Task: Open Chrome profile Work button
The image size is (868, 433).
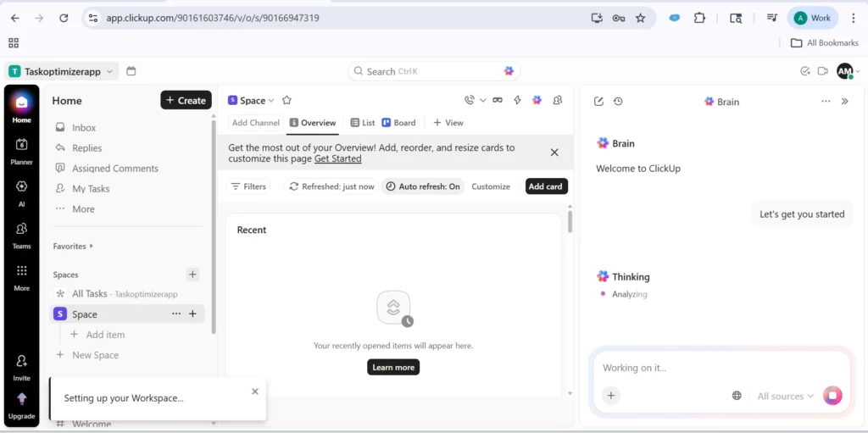Action: coord(812,18)
